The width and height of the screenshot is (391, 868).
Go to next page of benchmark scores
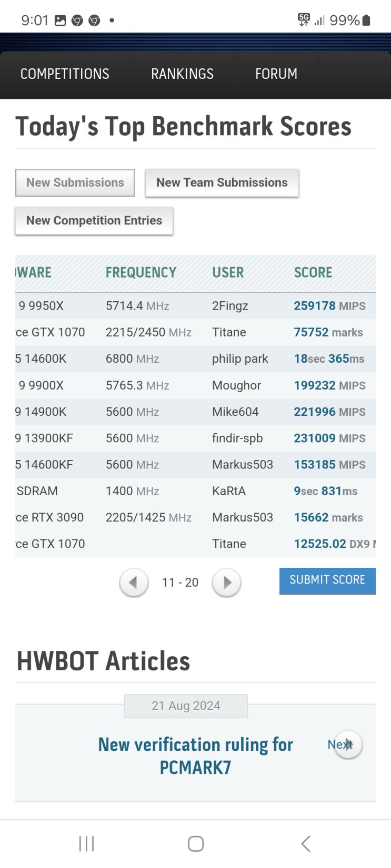click(x=226, y=583)
